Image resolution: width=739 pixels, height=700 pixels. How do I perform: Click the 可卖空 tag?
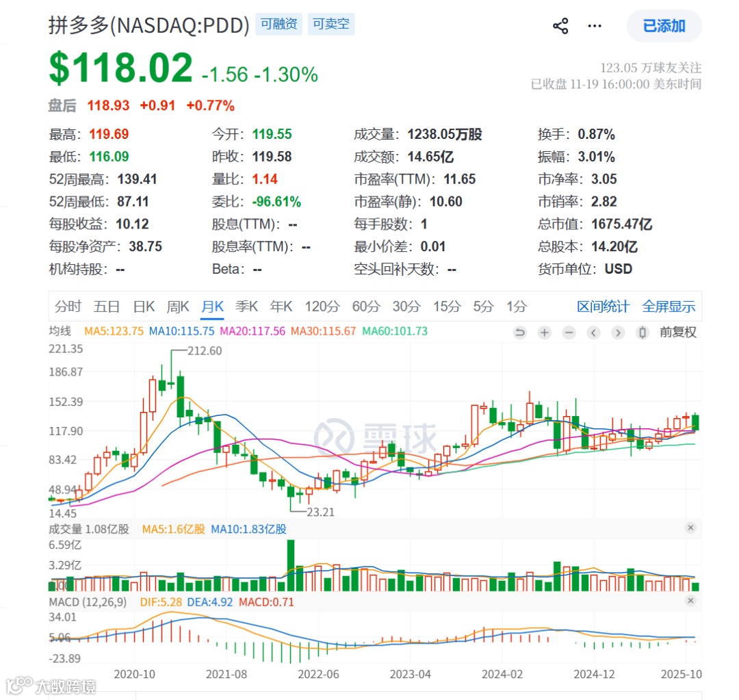tap(331, 24)
